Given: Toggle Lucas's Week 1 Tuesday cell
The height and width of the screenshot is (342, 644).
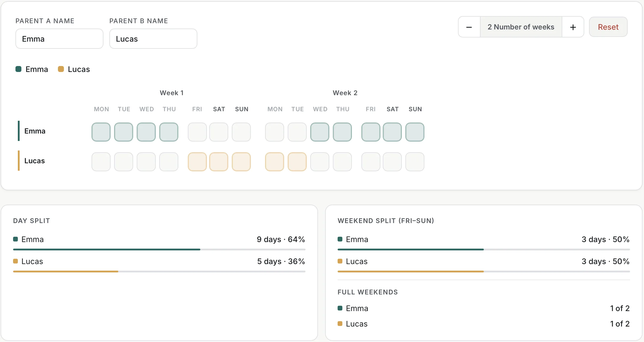Looking at the screenshot, I should (124, 162).
